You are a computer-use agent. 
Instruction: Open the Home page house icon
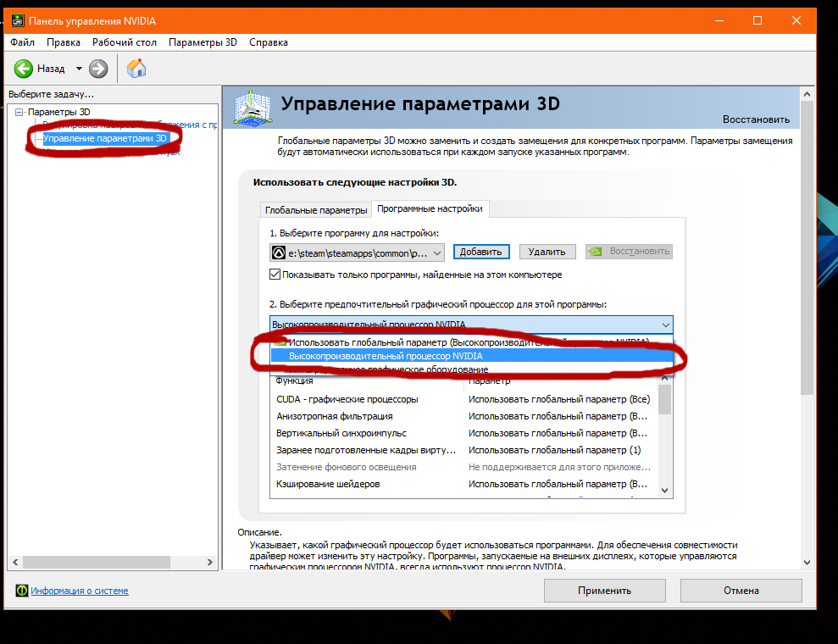pyautogui.click(x=136, y=69)
